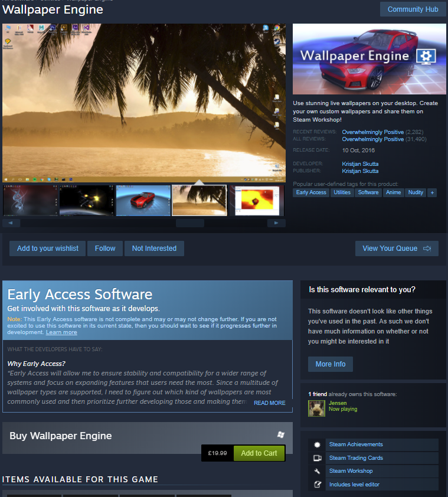Viewport: 448px width, 497px height.
Task: Click the Why Early Access? heading
Action: [36, 364]
